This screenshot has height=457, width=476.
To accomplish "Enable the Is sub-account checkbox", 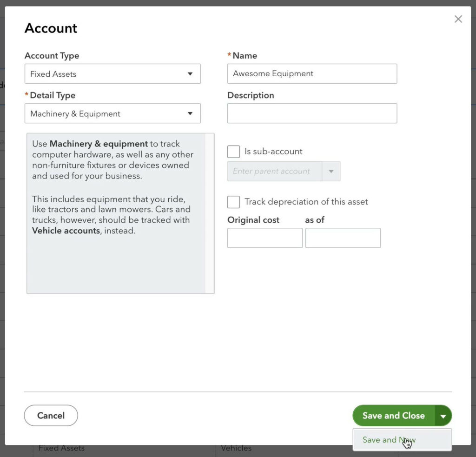I will point(233,151).
